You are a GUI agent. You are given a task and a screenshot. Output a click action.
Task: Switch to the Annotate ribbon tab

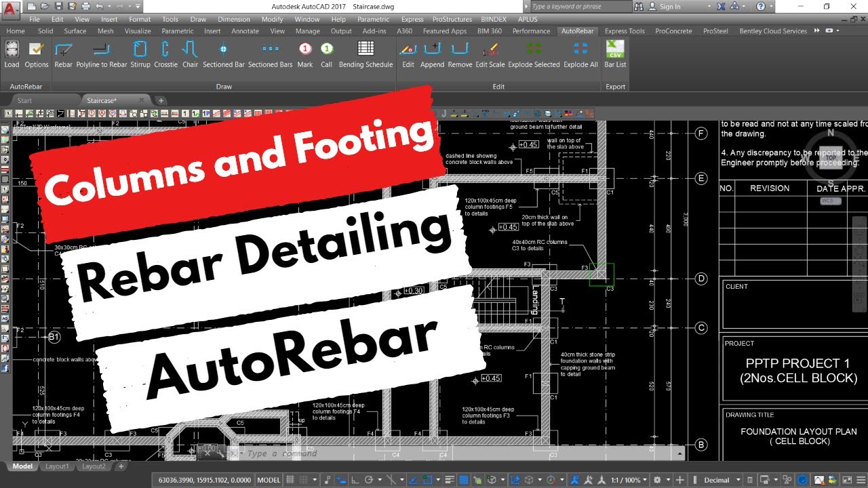pyautogui.click(x=245, y=30)
